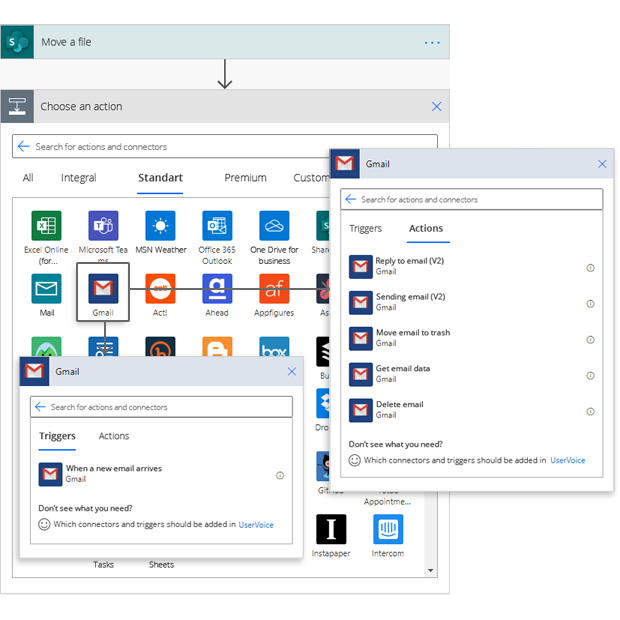Add the Reply to email (V2) action
Viewport: 620px width, 620px height.
[x=409, y=266]
